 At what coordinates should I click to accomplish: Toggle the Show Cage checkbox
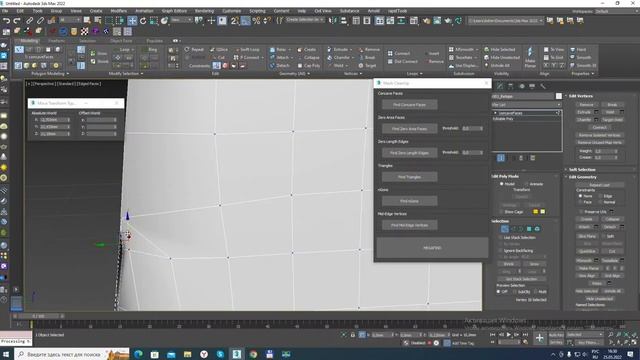(x=501, y=212)
